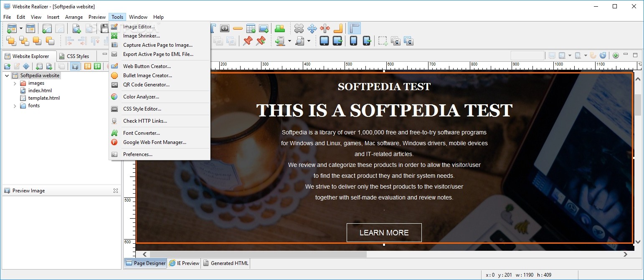Close the Preview Image panel
The width and height of the screenshot is (644, 280).
116,191
